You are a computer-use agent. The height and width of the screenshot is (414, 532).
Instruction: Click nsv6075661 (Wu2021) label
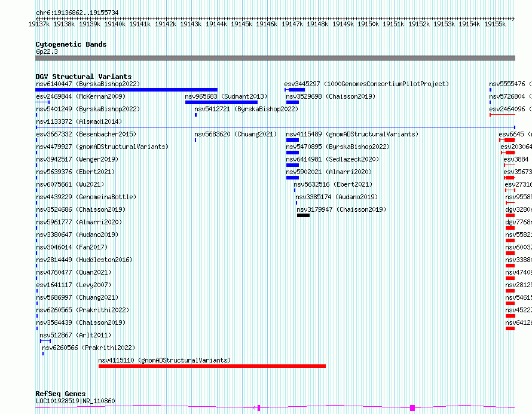pos(70,184)
